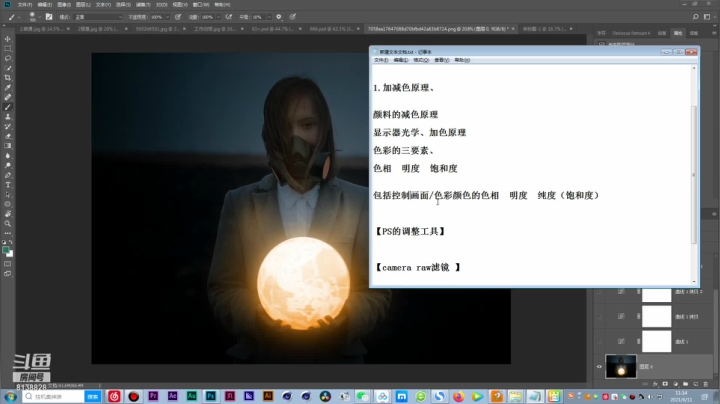Open the Photoshop Image menu
Image resolution: width=720 pixels, height=404 pixels.
click(x=64, y=5)
